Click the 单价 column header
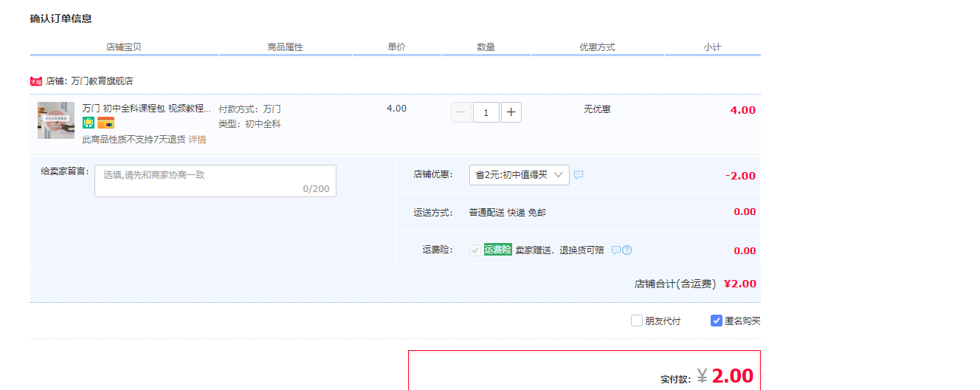 click(396, 47)
